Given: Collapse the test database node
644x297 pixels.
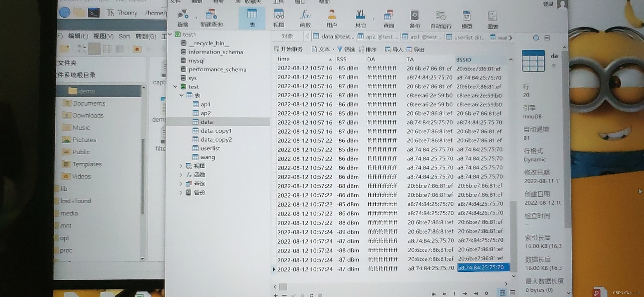Looking at the screenshot, I should [x=175, y=87].
